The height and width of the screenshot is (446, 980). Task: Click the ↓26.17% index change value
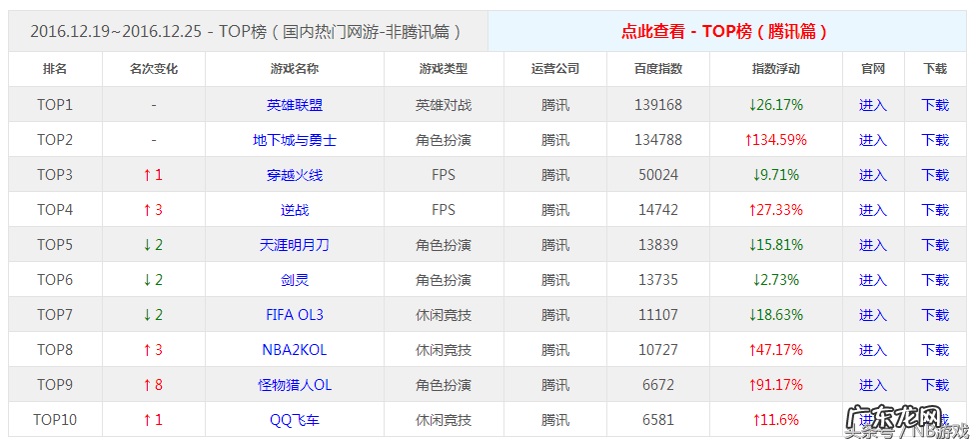pyautogui.click(x=775, y=105)
